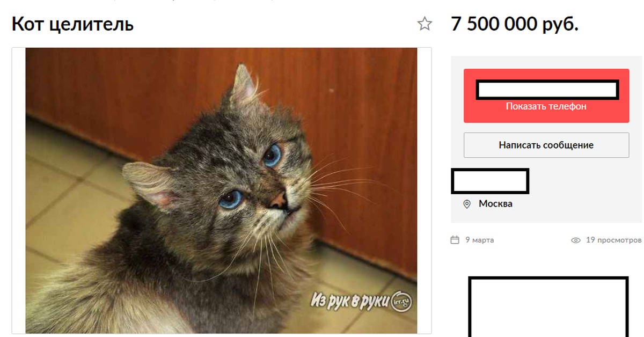Click the empty banner box below the date
Viewport: 644px width, 337px height.
548,306
